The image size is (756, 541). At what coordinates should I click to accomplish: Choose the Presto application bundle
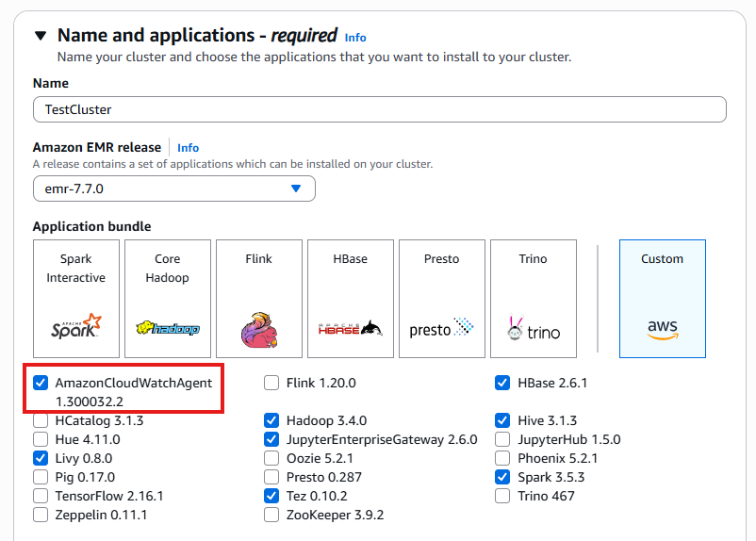441,298
